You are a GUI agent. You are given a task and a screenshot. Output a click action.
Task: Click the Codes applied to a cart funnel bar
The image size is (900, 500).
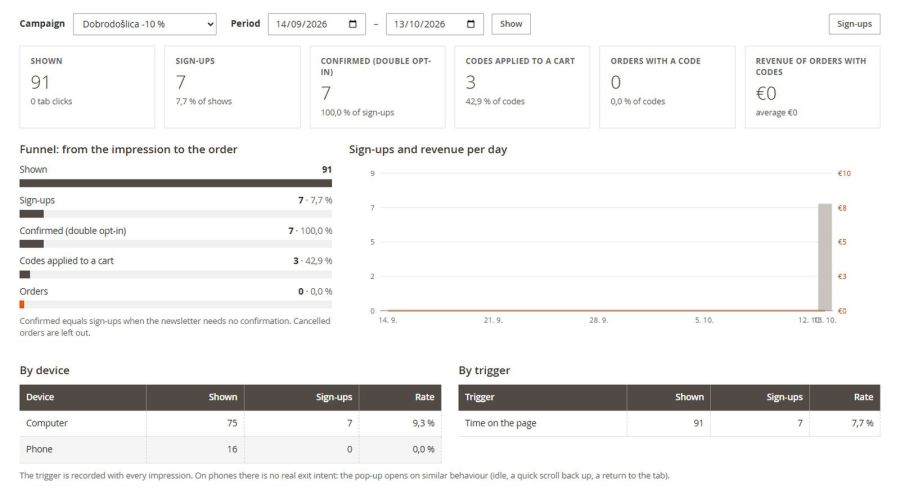coord(176,274)
